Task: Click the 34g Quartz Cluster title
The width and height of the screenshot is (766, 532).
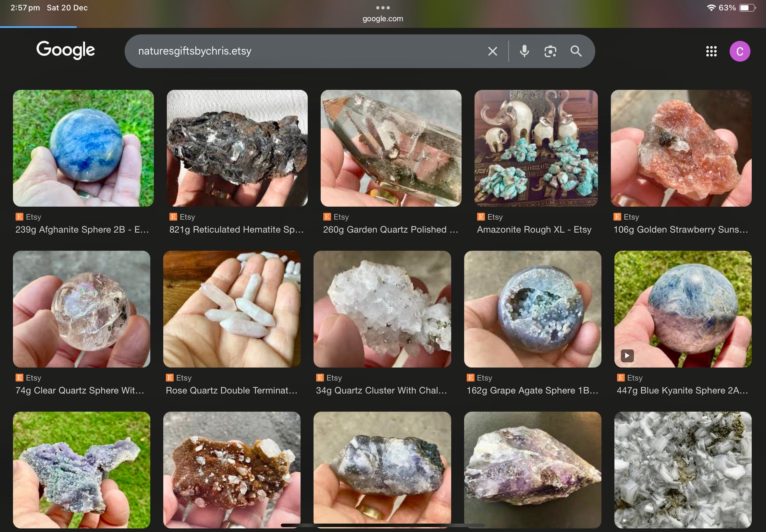Action: [381, 390]
